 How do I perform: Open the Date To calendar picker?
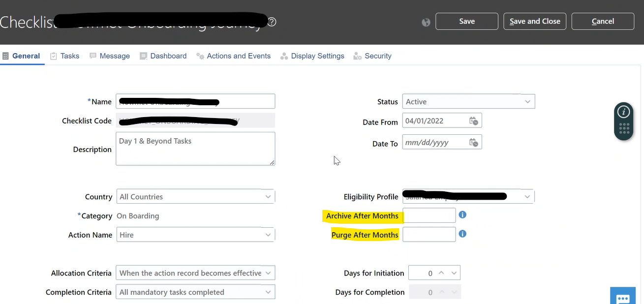coord(473,142)
